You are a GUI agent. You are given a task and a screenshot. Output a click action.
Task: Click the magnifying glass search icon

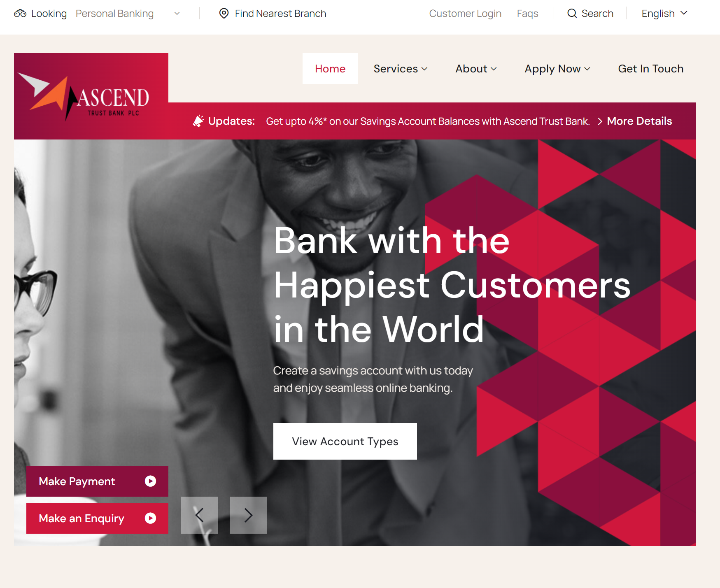pos(572,14)
